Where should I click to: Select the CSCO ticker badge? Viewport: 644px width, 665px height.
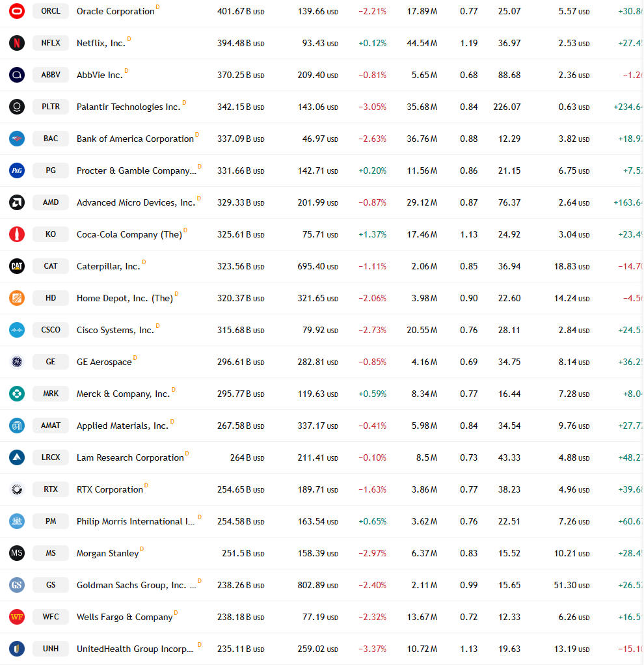(51, 329)
